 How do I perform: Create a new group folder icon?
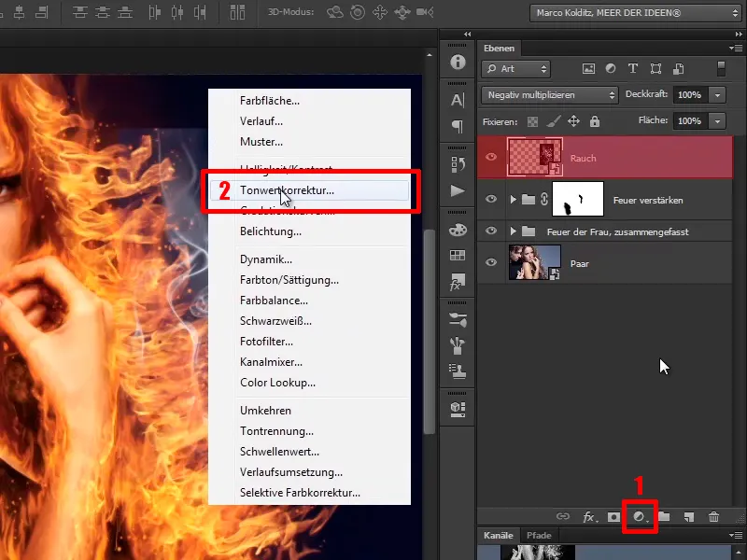coord(664,517)
